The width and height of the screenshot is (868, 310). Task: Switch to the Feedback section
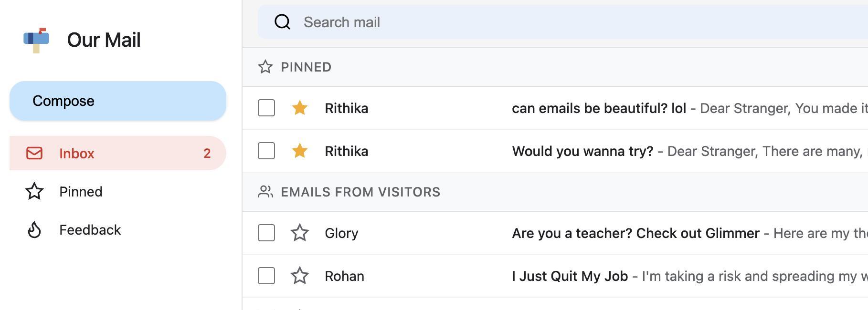click(x=90, y=229)
